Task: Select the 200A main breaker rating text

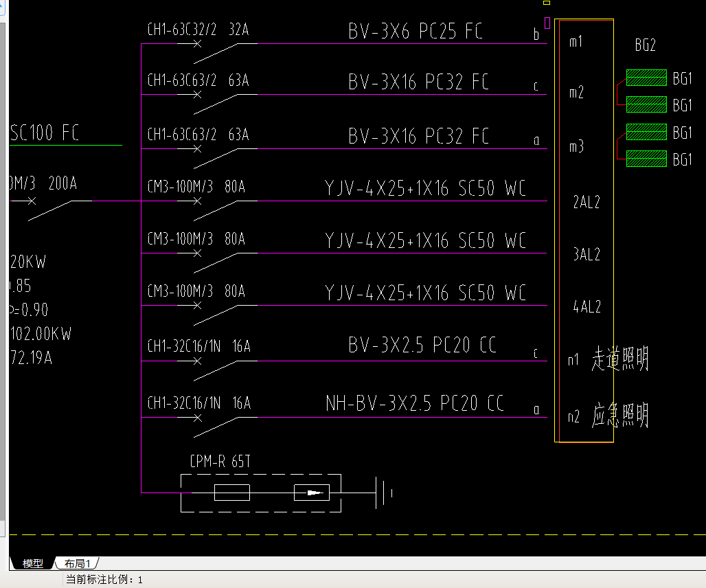Action: (62, 183)
